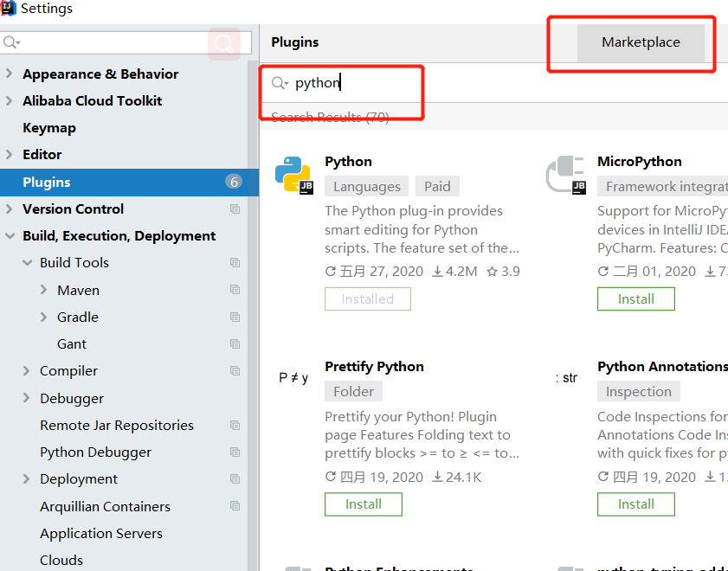Image resolution: width=728 pixels, height=571 pixels.
Task: Open the plugin search options magnifier icon
Action: [x=280, y=83]
